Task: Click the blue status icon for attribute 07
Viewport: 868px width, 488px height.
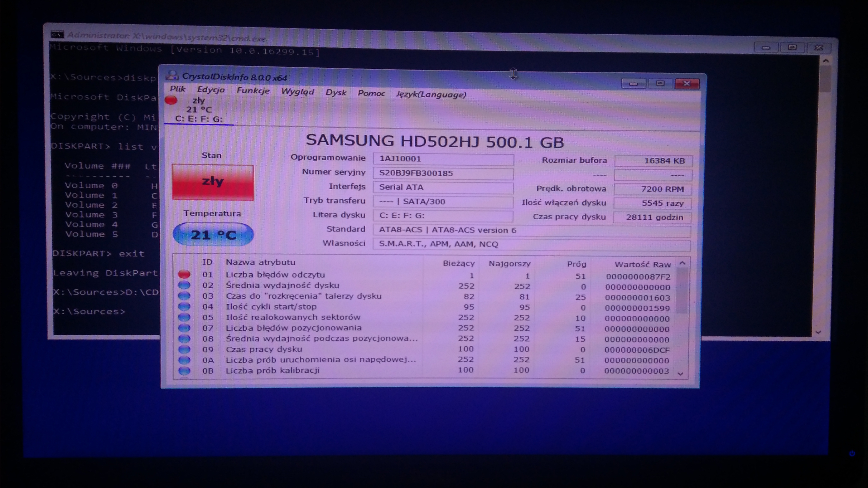Action: (184, 328)
